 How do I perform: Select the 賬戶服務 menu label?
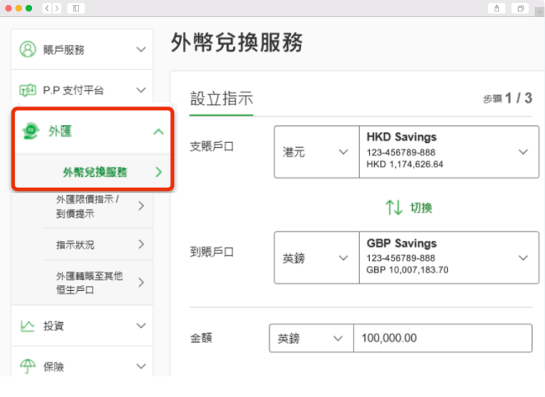tap(64, 50)
